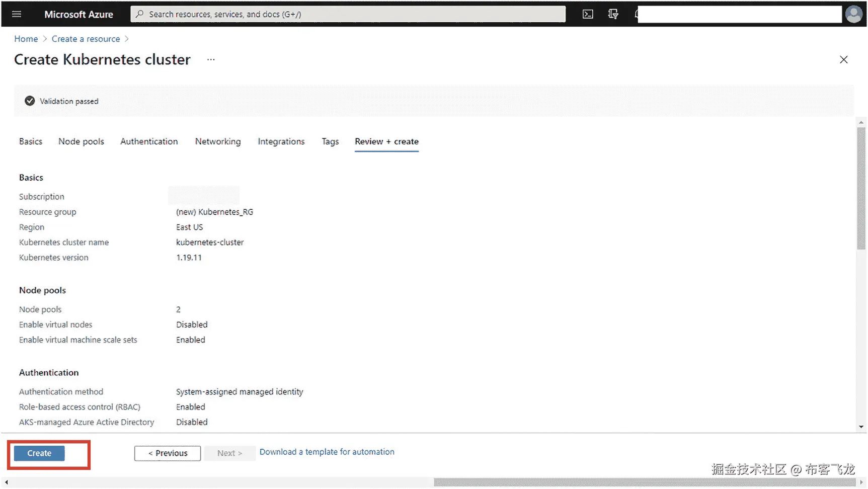868x489 pixels.
Task: Launch Cloud Shell from the top bar
Action: click(588, 14)
